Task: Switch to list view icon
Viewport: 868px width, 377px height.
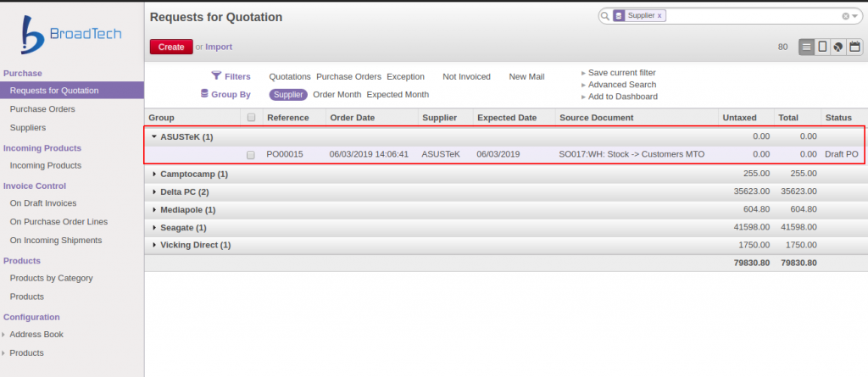Action: point(807,47)
